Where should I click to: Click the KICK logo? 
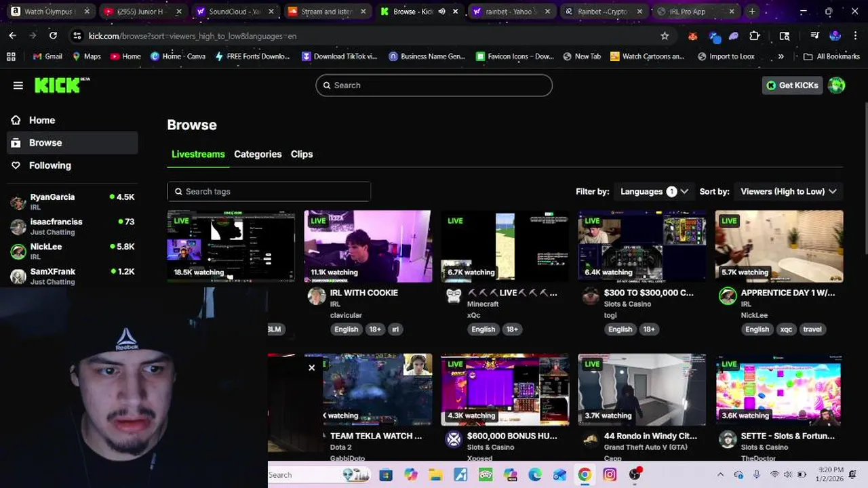(x=62, y=85)
